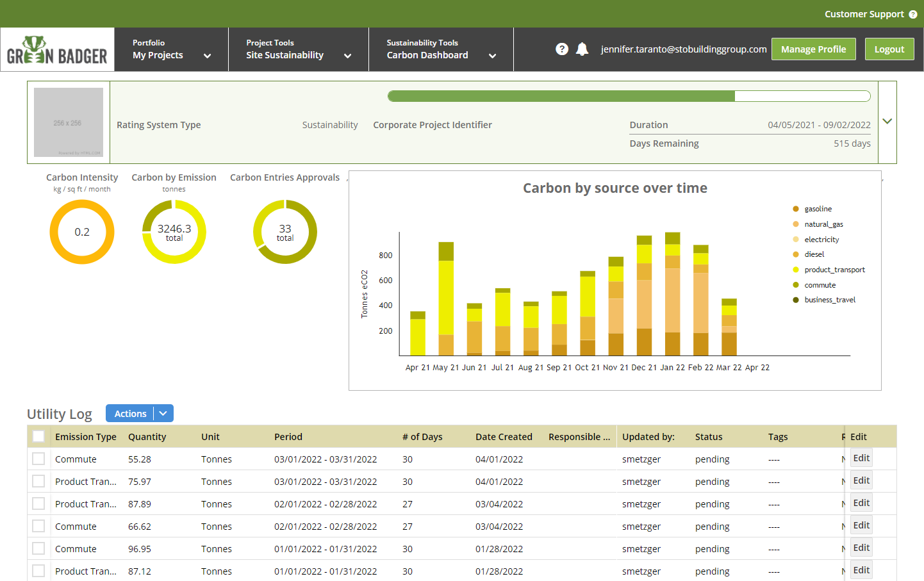Click the business_travel legend marker
This screenshot has height=581, width=924.
coord(796,300)
